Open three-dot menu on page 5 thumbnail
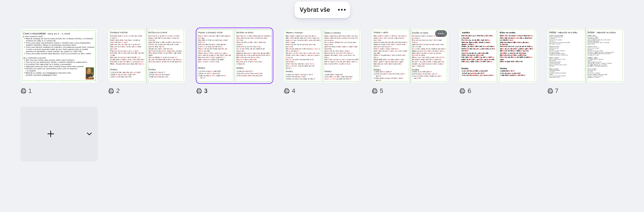The image size is (644, 212). pos(441,34)
